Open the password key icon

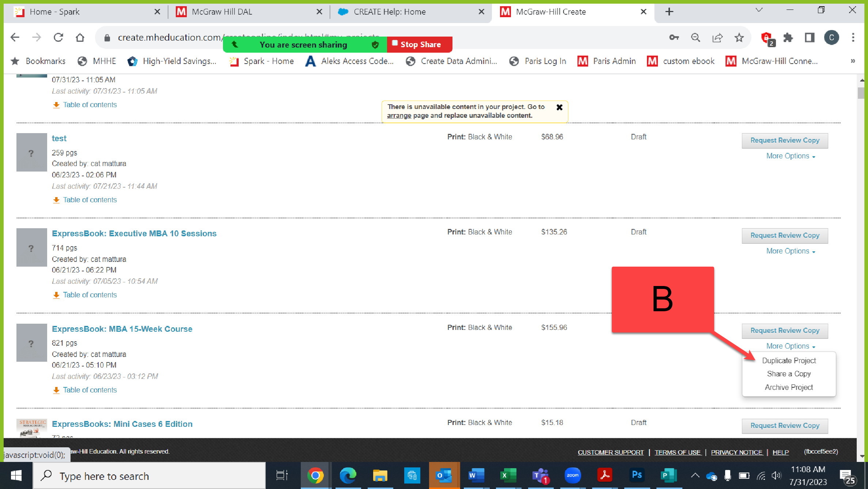pyautogui.click(x=674, y=37)
